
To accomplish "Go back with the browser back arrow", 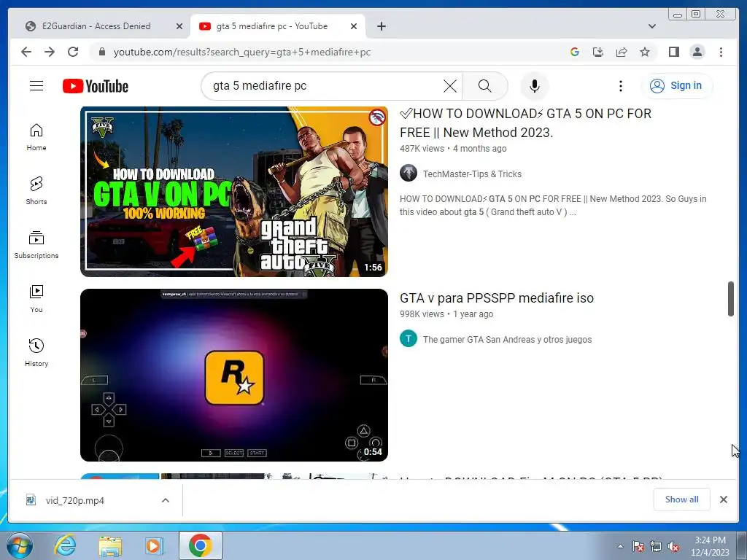I will click(26, 52).
